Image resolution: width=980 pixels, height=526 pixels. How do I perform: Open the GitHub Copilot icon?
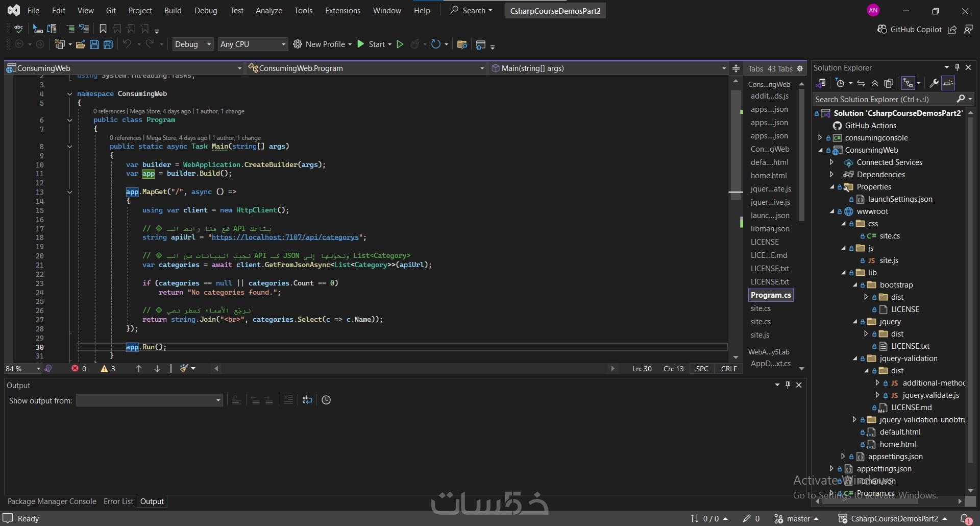click(x=881, y=30)
